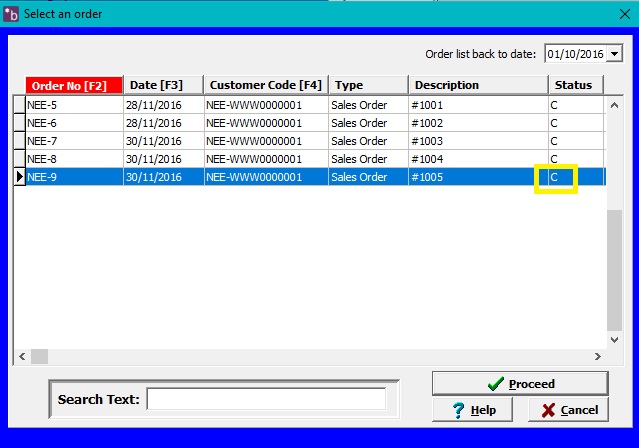Click the date 30/11/2016 in NEE-8 row
Viewport: 639px width, 448px height.
pyautogui.click(x=154, y=159)
